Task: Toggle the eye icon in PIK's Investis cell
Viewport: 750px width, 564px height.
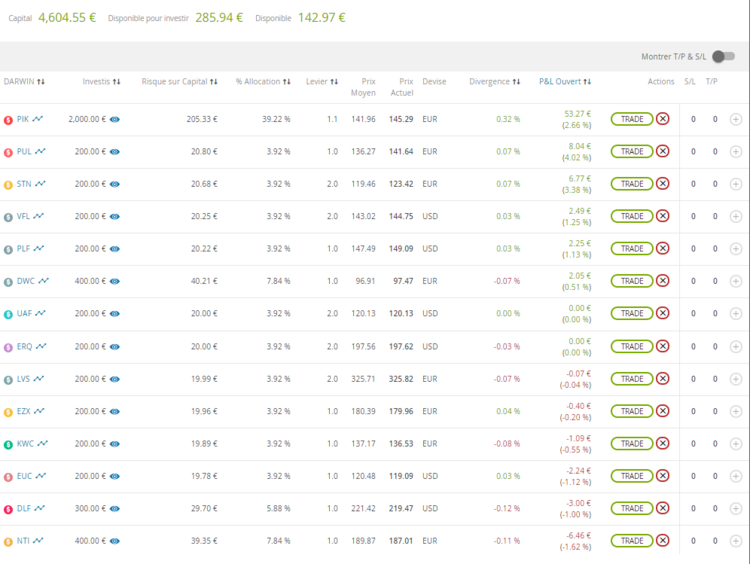Action: pos(115,119)
